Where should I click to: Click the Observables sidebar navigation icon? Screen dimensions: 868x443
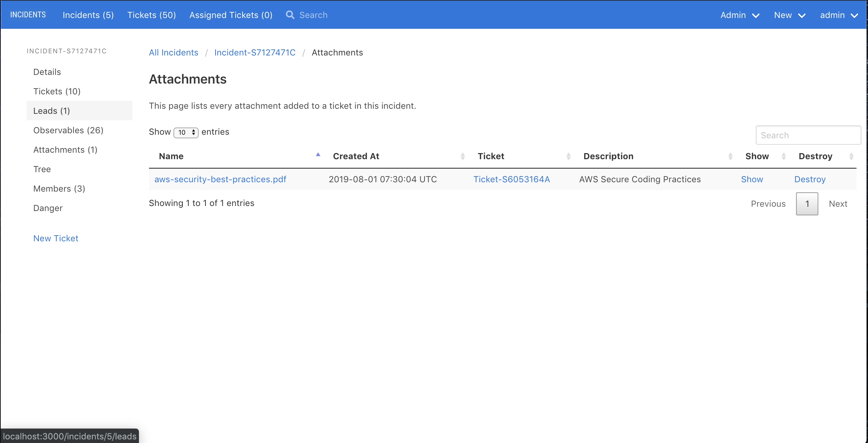[68, 130]
